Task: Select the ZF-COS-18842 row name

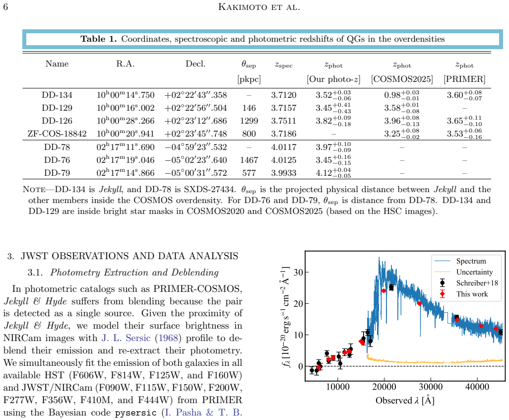Action: click(57, 134)
